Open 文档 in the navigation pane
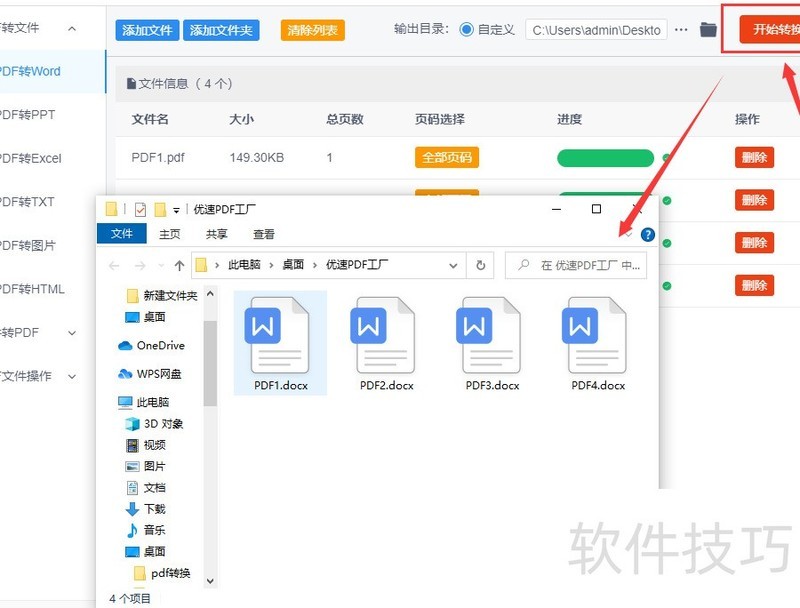The height and width of the screenshot is (608, 800). [145, 488]
